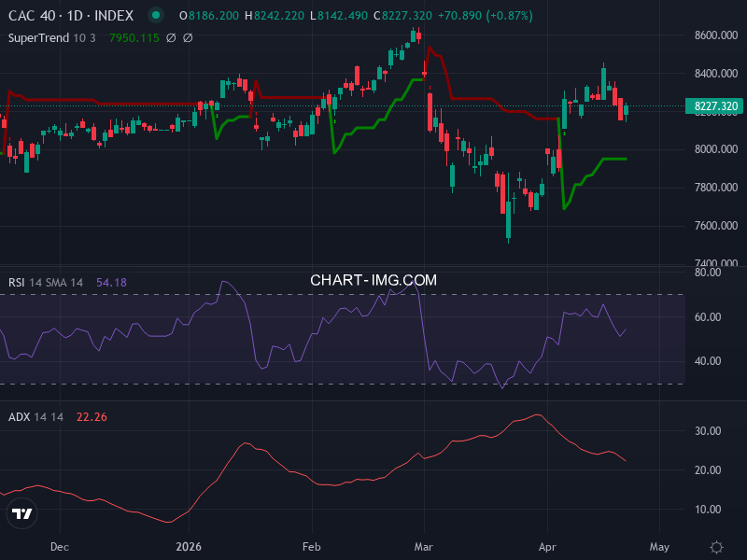
Task: Select the ADX 14 14 indicator label
Action: tap(19, 417)
